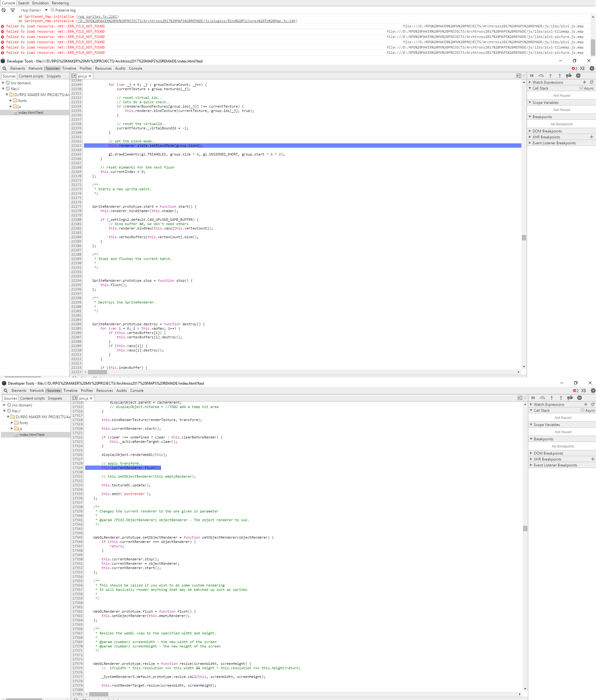596x700 pixels.
Task: Click Step into in the line 17529 window
Action: (x=552, y=398)
